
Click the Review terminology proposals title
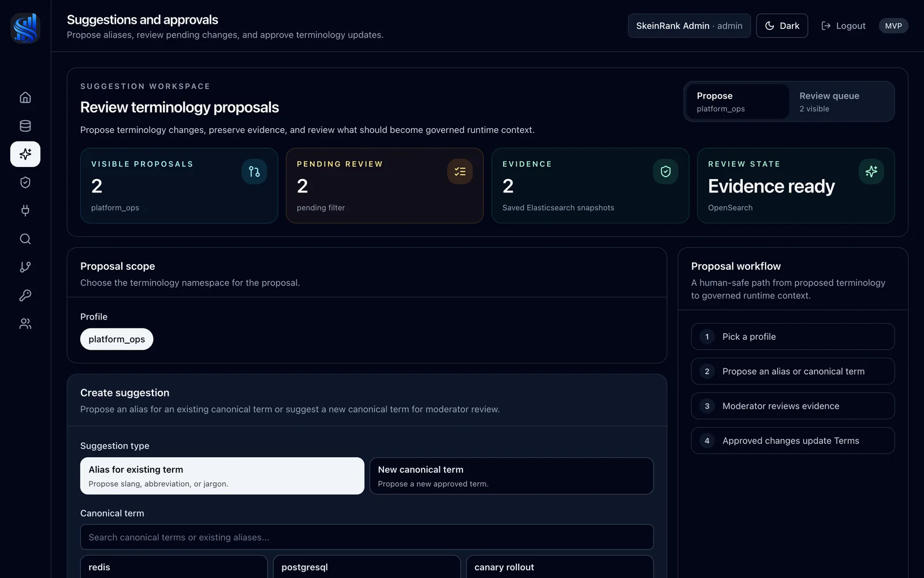[180, 108]
